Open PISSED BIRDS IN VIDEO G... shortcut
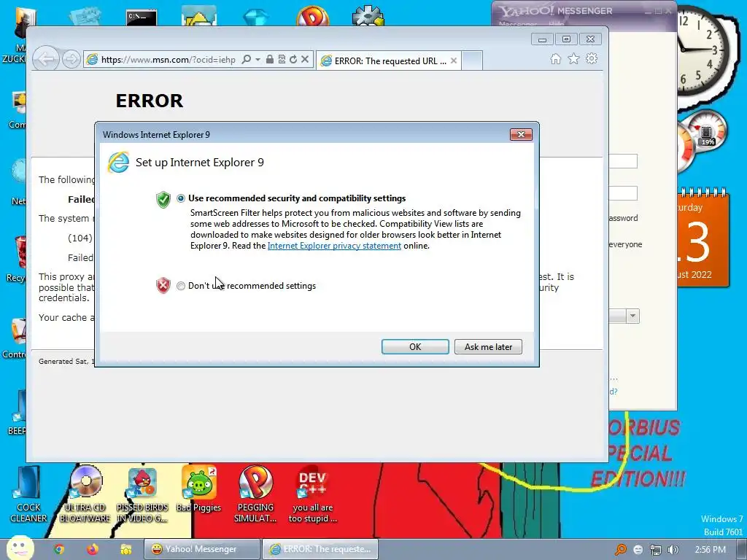This screenshot has width=747, height=560. (142, 495)
